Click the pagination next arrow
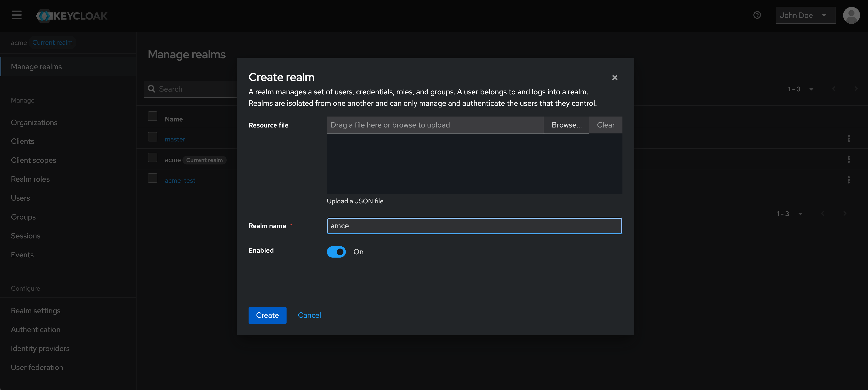This screenshot has width=868, height=390. coord(856,89)
